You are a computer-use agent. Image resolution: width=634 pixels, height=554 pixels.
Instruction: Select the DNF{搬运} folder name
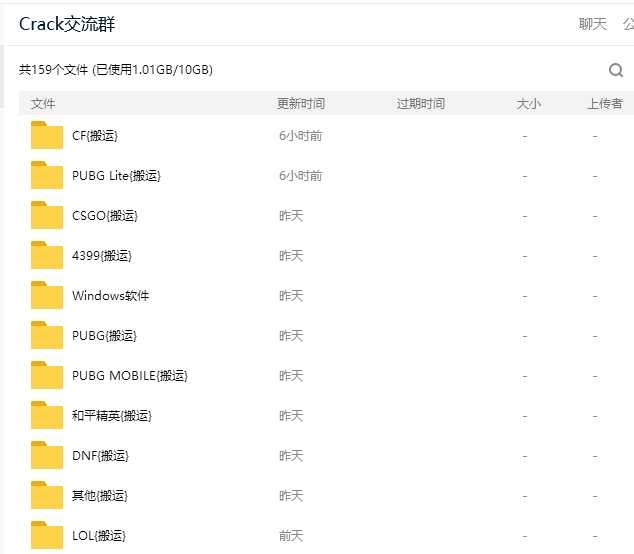[x=100, y=456]
